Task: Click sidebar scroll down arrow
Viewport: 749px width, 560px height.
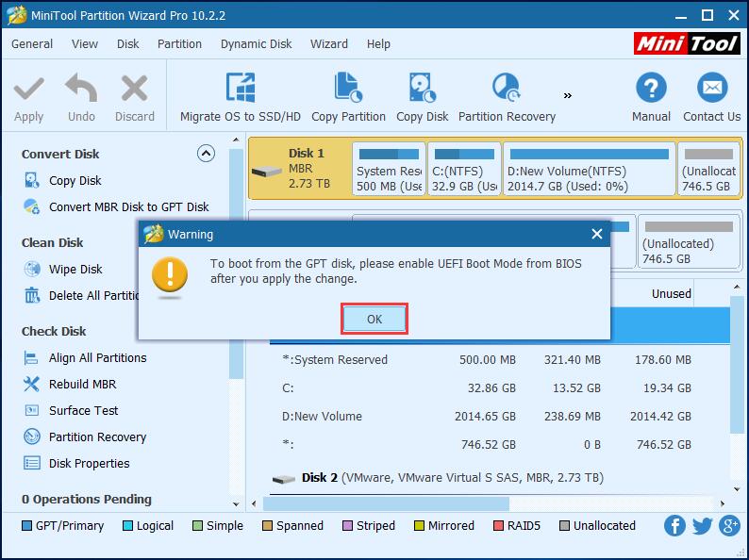Action: point(236,504)
